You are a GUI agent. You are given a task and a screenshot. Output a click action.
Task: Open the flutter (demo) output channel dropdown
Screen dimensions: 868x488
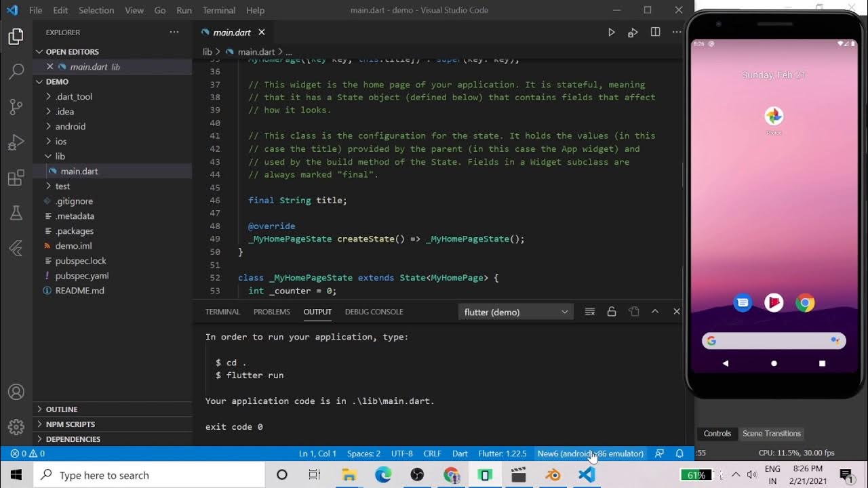[x=516, y=312]
